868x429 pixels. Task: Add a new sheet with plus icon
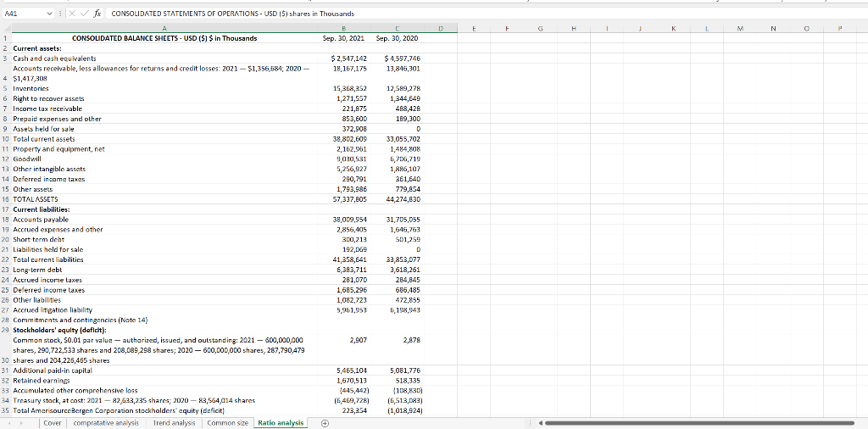pos(325,423)
